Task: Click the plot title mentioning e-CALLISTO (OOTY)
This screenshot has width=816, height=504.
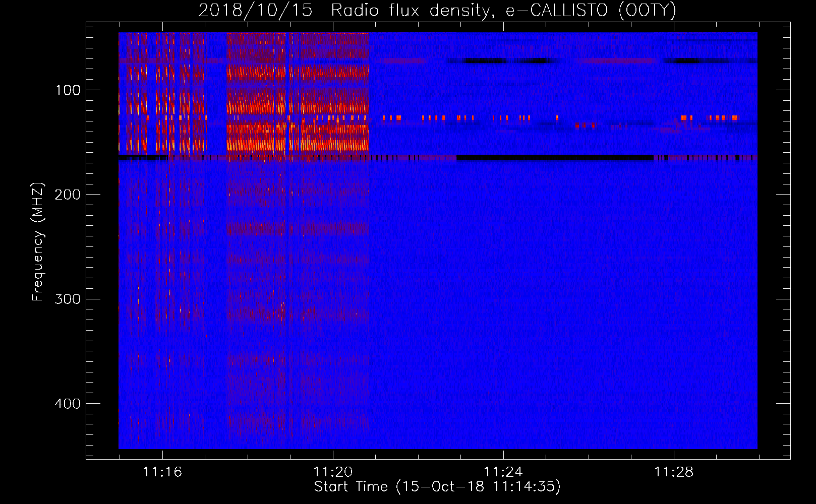Action: point(437,10)
